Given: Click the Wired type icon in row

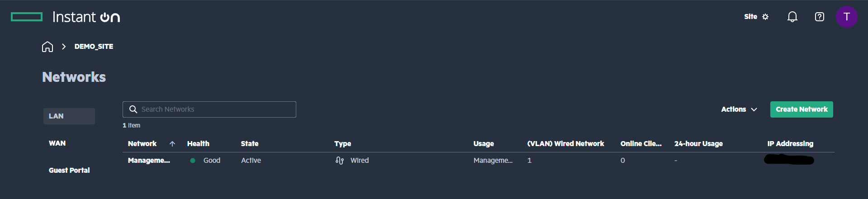Looking at the screenshot, I should point(340,161).
